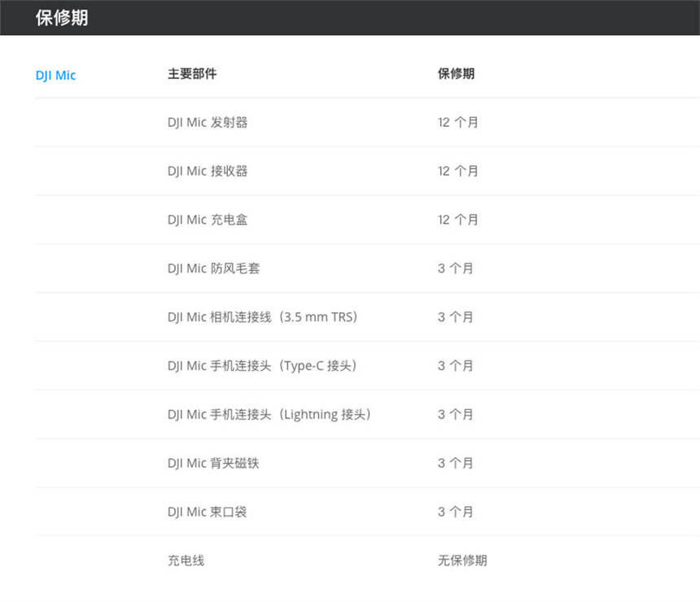Screen dimensions: 700x602
Task: Select the DJI Mic 背夹磁铁 row text
Action: click(213, 463)
